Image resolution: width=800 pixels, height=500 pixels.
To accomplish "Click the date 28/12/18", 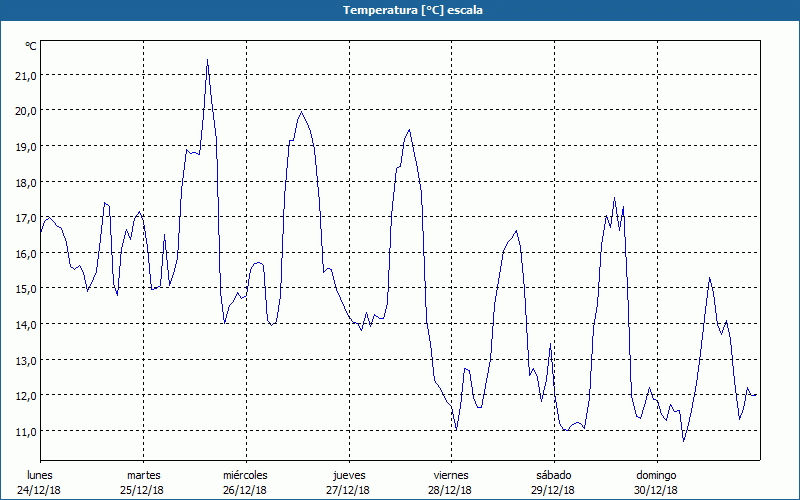I will click(451, 490).
